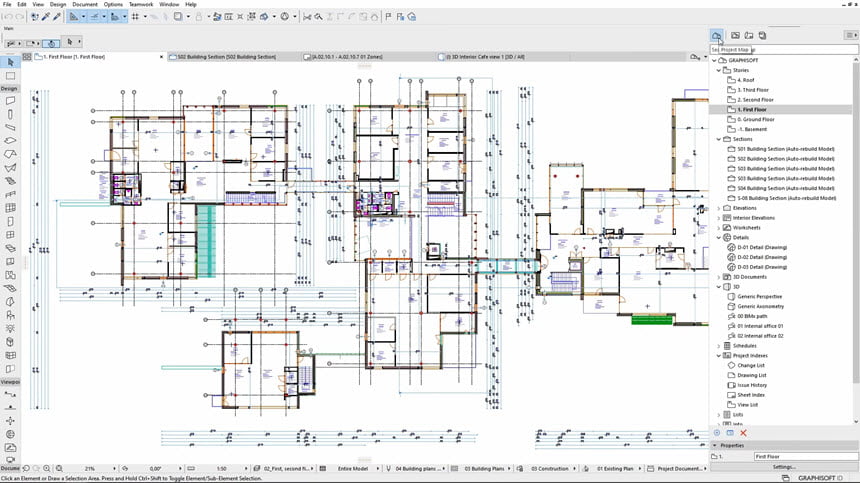Screen dimensions: 860x483
Task: Expand the Elevations folder in navigator
Action: [x=718, y=208]
